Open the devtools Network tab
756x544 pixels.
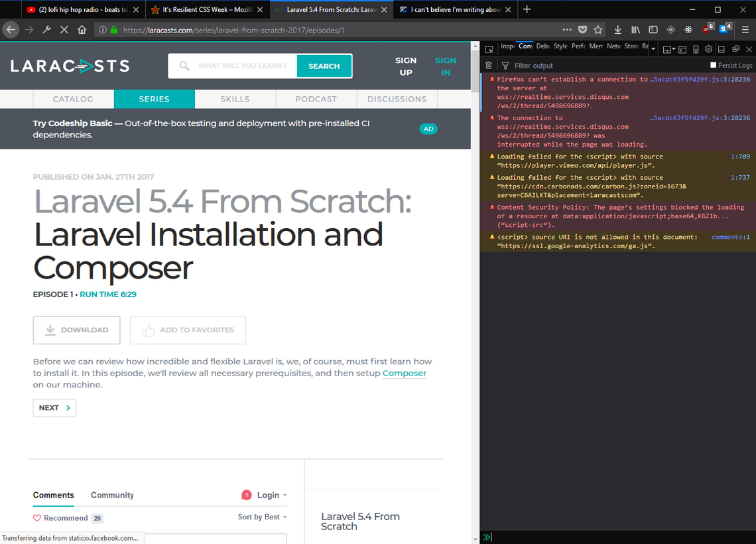click(x=614, y=46)
